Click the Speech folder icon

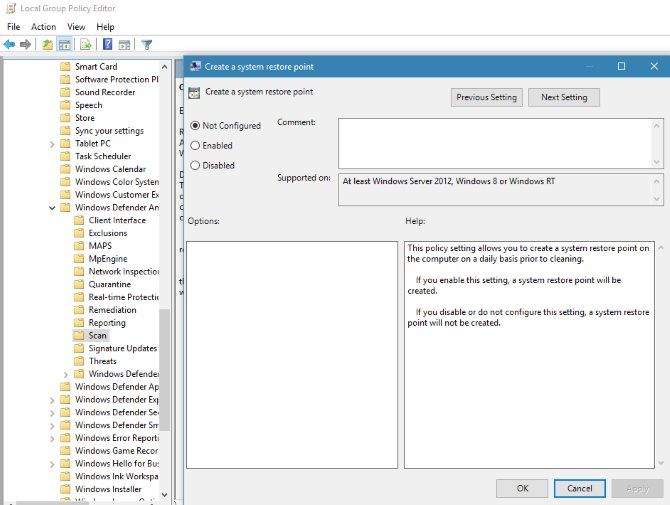click(x=65, y=105)
